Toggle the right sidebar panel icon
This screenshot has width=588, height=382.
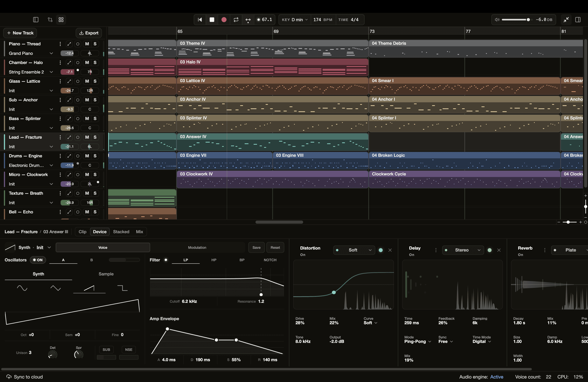(578, 19)
